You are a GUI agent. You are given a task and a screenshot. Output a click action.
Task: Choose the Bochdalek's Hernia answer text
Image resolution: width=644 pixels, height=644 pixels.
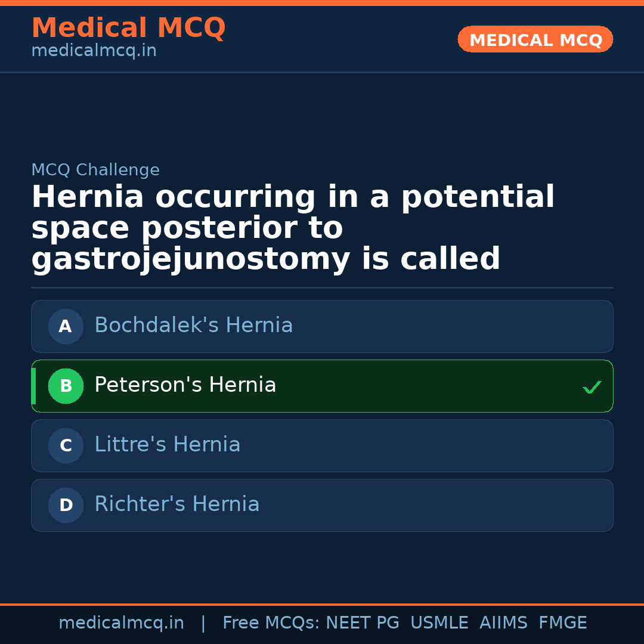[193, 326]
